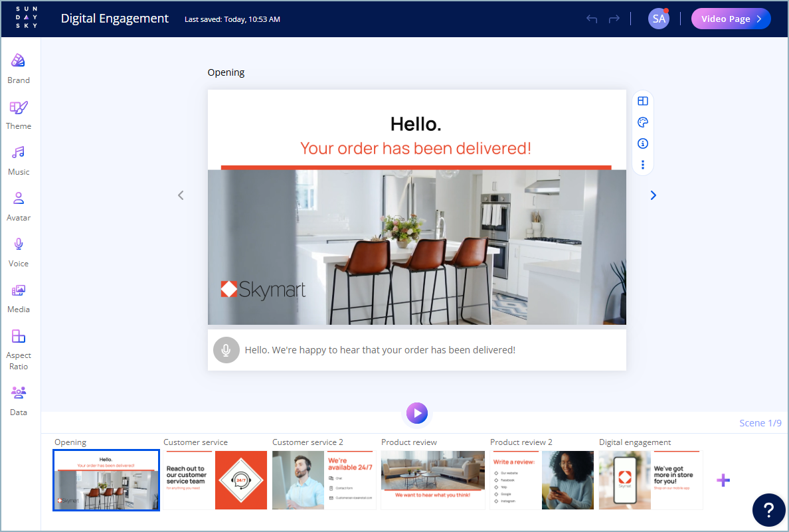Image resolution: width=789 pixels, height=532 pixels.
Task: Open the SA user account avatar
Action: tap(659, 19)
